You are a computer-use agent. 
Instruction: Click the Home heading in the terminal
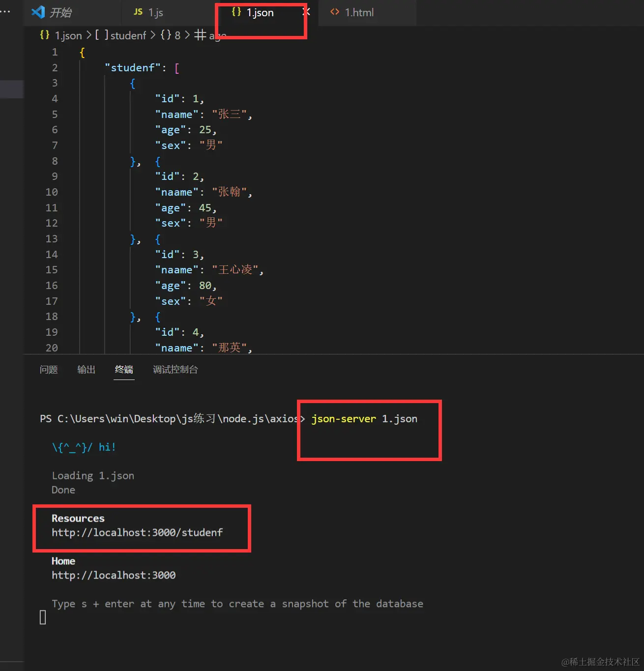(63, 561)
